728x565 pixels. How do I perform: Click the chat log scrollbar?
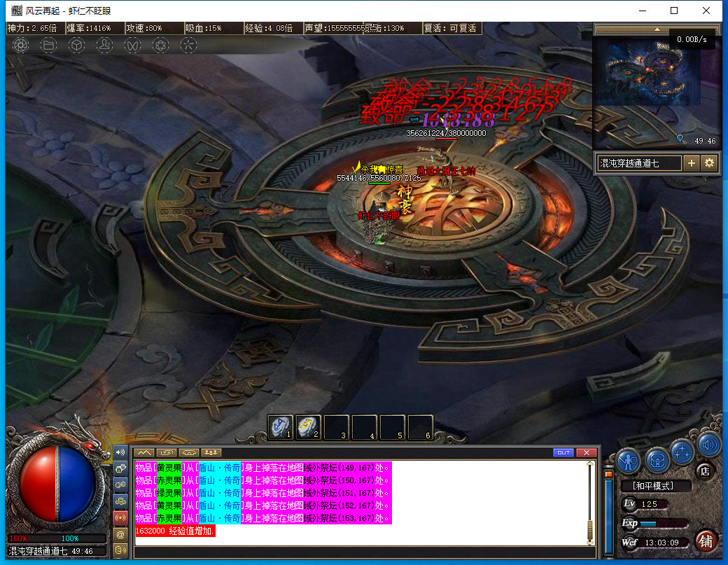590,503
